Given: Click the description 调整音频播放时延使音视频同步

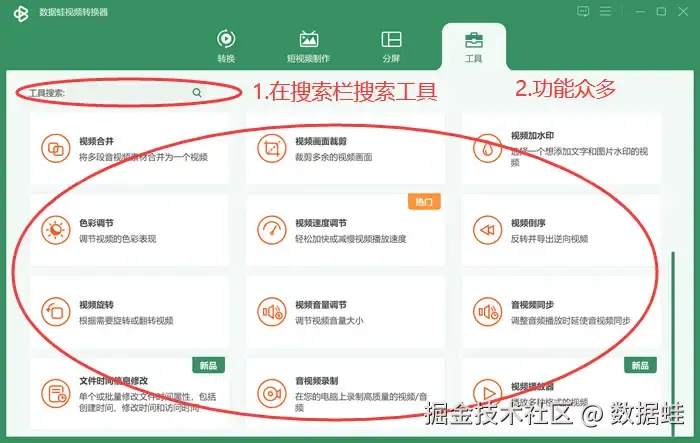Looking at the screenshot, I should pos(571,320).
